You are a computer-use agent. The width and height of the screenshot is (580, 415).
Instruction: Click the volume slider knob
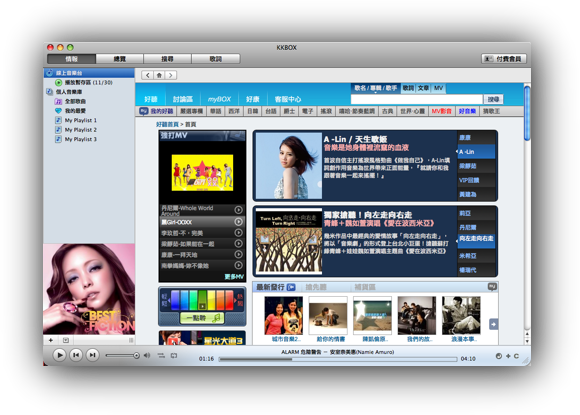point(136,355)
